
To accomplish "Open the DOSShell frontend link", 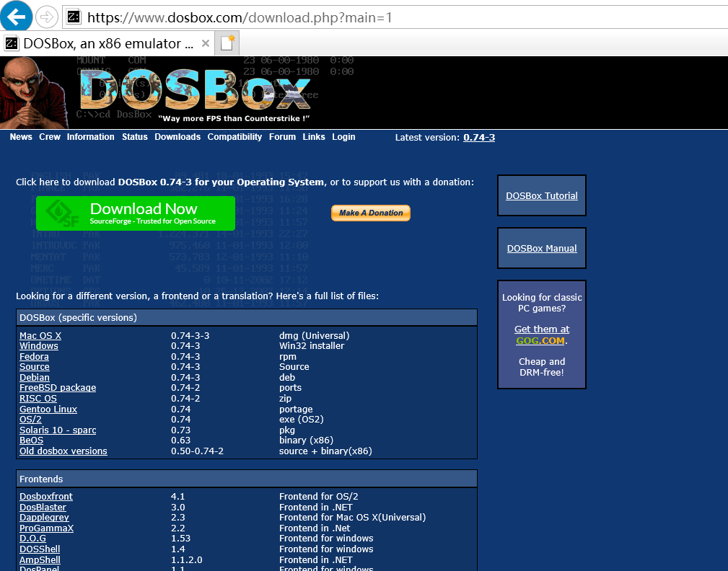I will click(x=40, y=549).
